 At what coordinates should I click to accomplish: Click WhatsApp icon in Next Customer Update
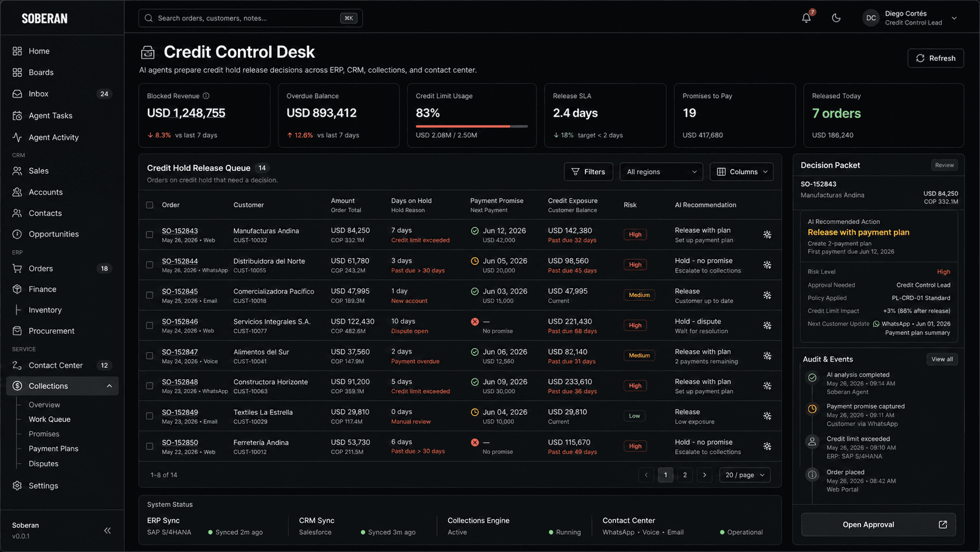[876, 324]
